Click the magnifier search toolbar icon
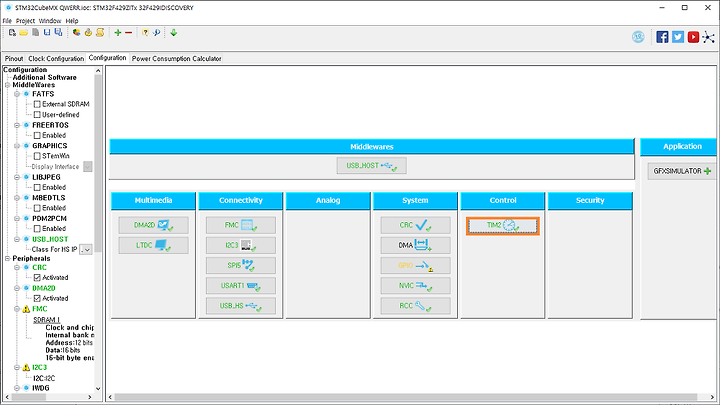720x405 pixels. (157, 33)
